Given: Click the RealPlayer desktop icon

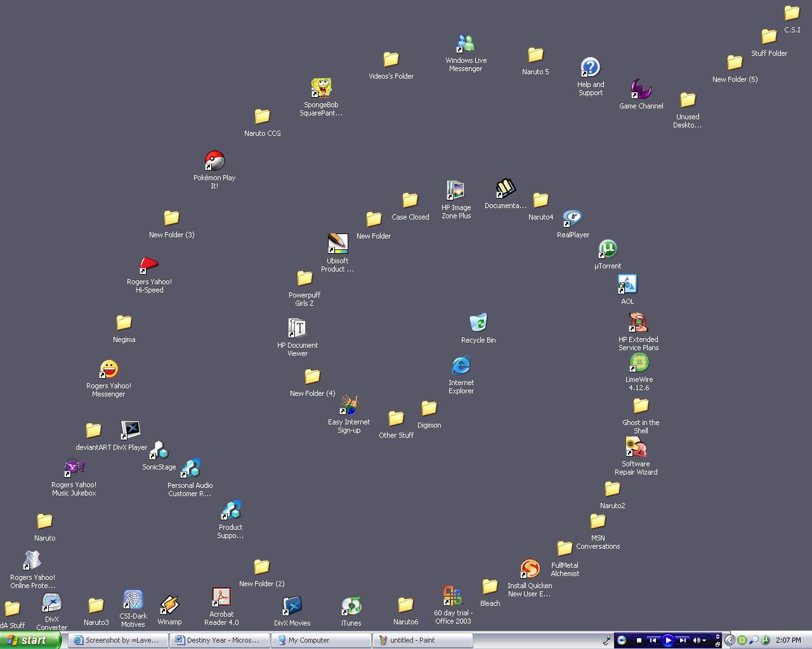Looking at the screenshot, I should pos(573,219).
